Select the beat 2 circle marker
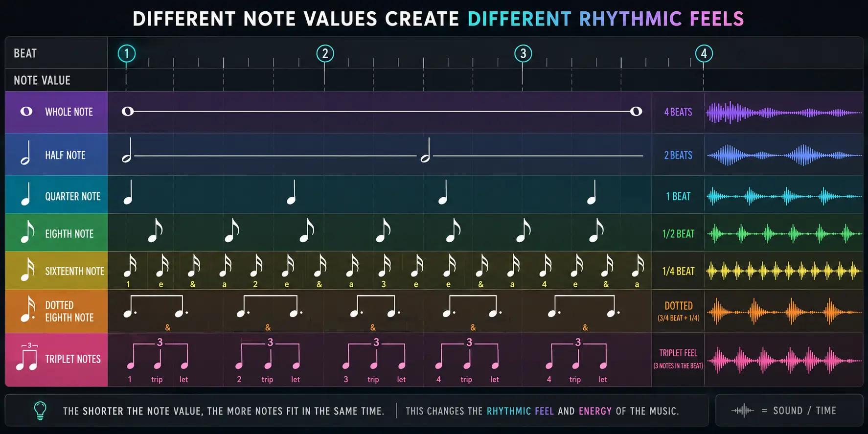868x434 pixels. click(325, 54)
